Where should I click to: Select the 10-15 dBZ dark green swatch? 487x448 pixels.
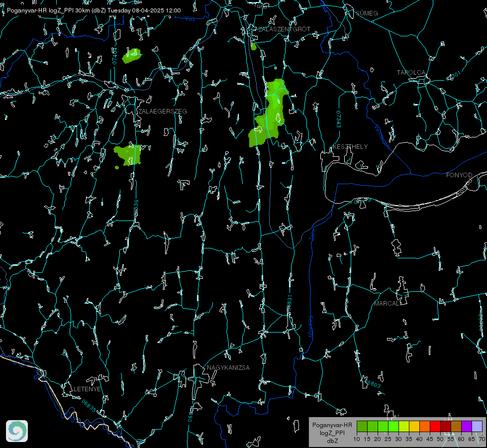pyautogui.click(x=362, y=426)
